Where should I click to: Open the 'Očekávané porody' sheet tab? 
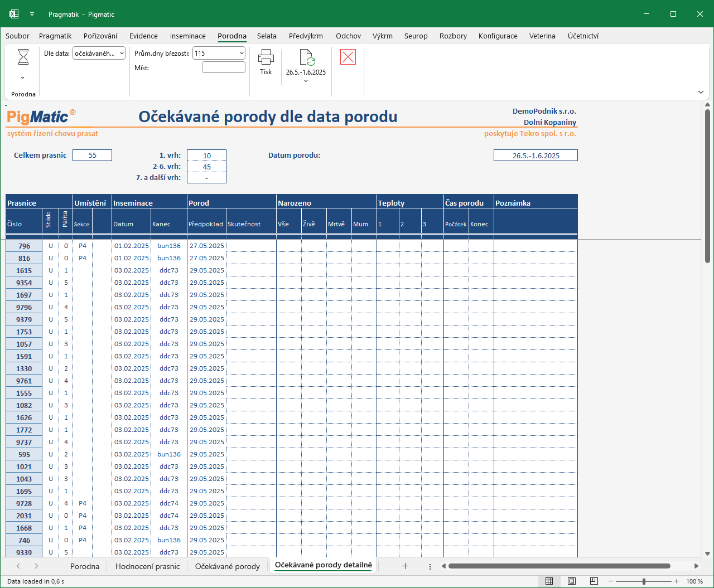(228, 566)
